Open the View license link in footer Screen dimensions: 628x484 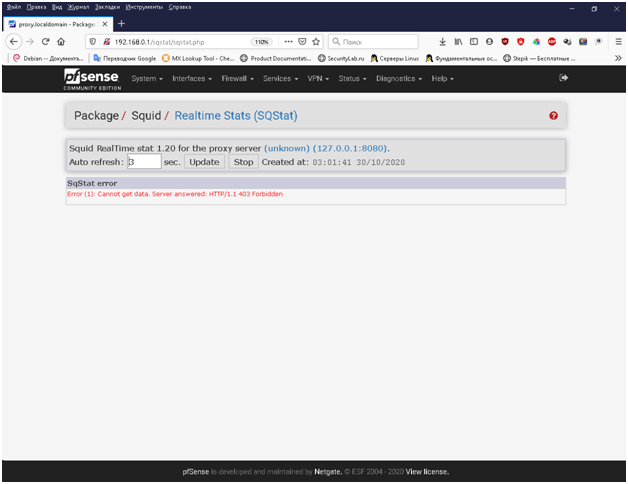coord(427,471)
